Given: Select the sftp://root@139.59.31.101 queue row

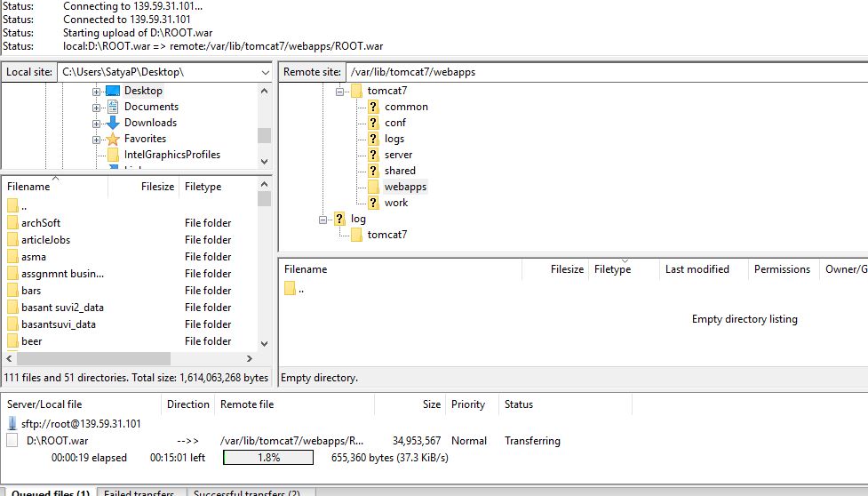Looking at the screenshot, I should coord(81,423).
